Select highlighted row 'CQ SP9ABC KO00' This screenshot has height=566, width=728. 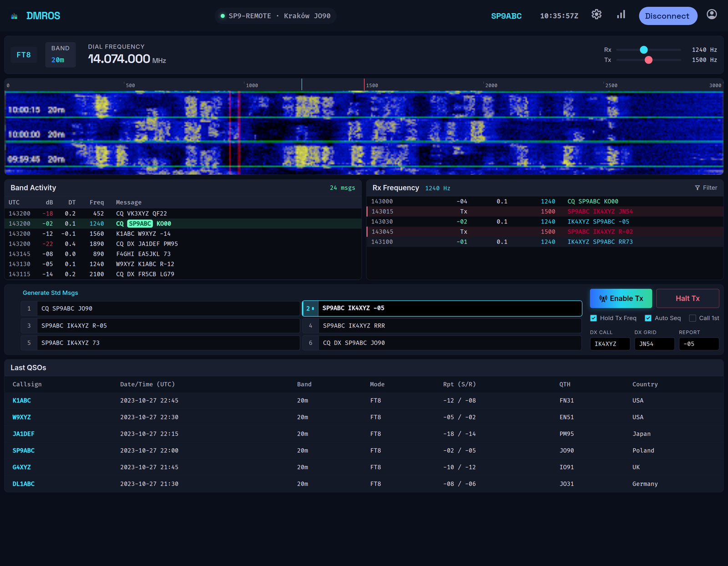pyautogui.click(x=183, y=223)
